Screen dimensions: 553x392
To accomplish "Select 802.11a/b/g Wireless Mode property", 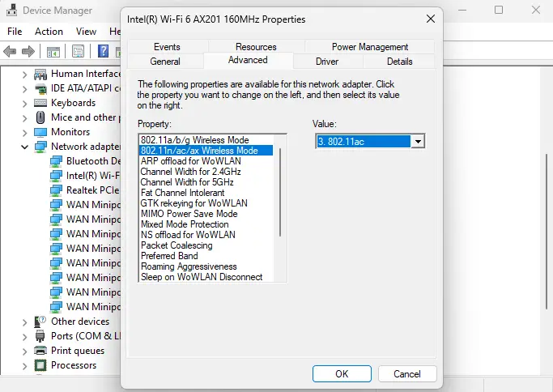I will point(206,140).
